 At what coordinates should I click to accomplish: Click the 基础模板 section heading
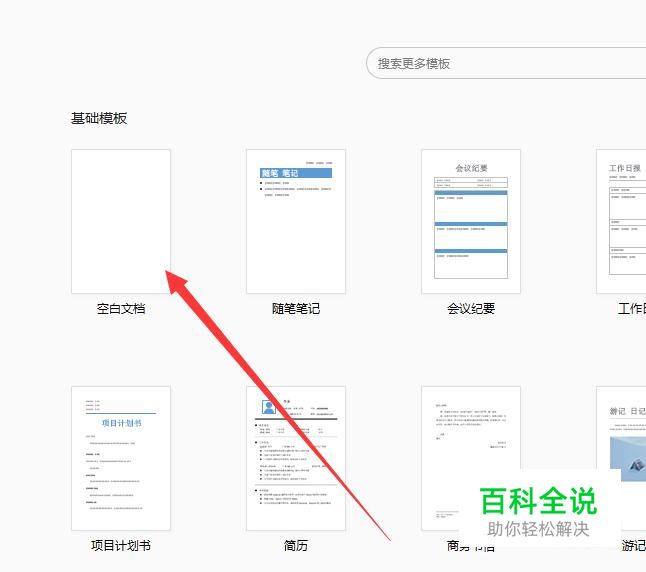point(99,119)
